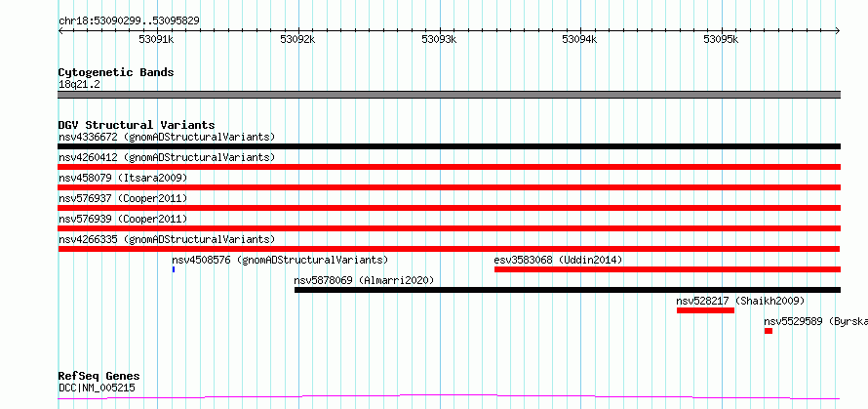
Task: Click the esv3583068 (Uddin2014) red bar
Action: coord(667,269)
